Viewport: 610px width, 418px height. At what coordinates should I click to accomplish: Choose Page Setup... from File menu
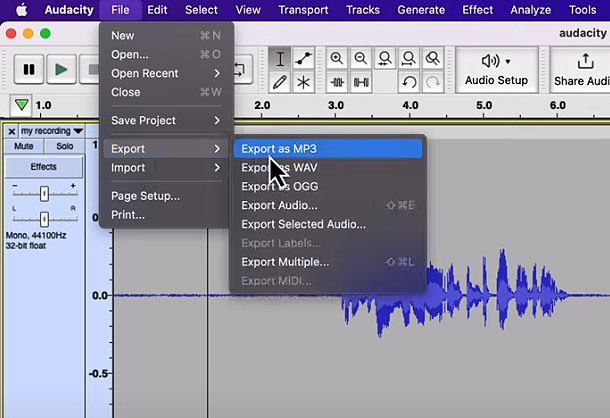[166, 196]
